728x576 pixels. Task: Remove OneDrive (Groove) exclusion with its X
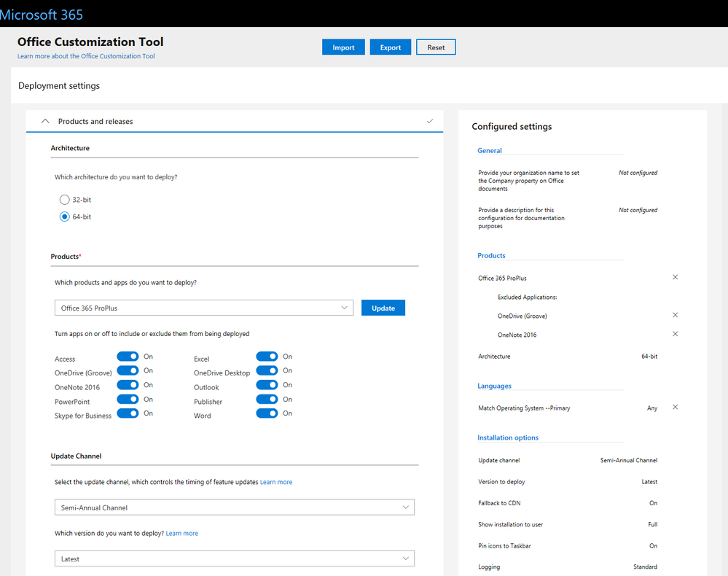pyautogui.click(x=675, y=315)
